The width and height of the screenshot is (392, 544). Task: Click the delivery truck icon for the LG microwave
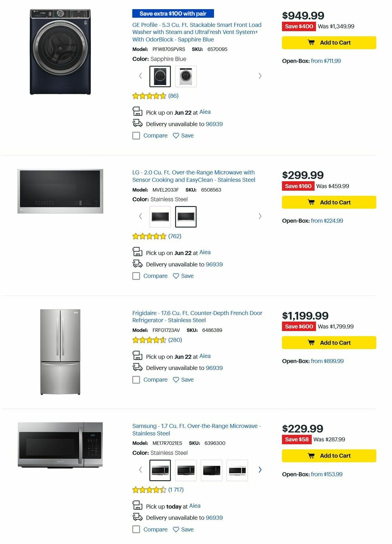pos(137,263)
